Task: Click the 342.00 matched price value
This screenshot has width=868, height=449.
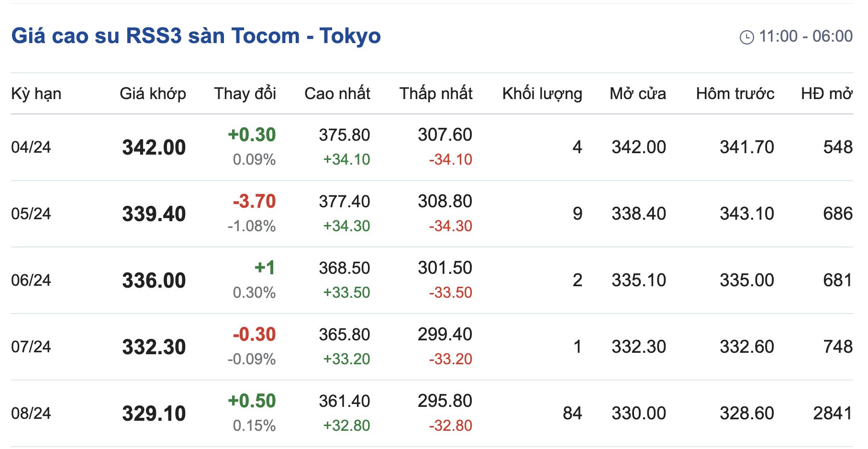Action: [x=154, y=147]
